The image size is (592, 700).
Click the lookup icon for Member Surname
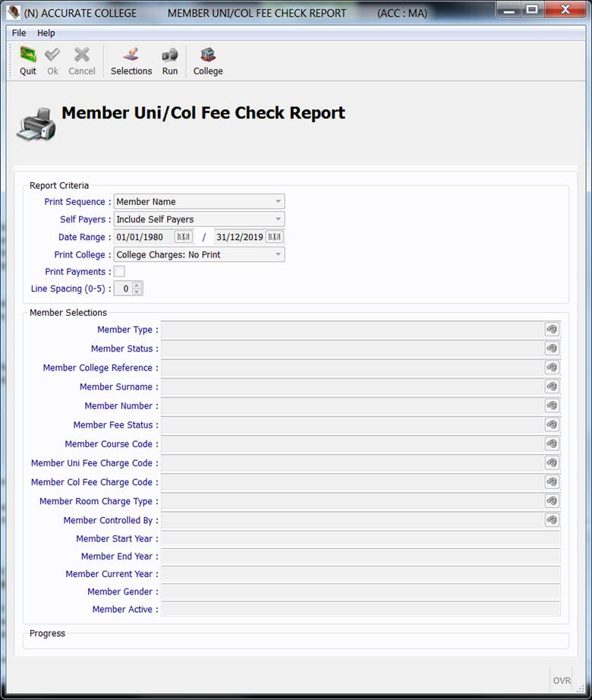click(x=552, y=386)
